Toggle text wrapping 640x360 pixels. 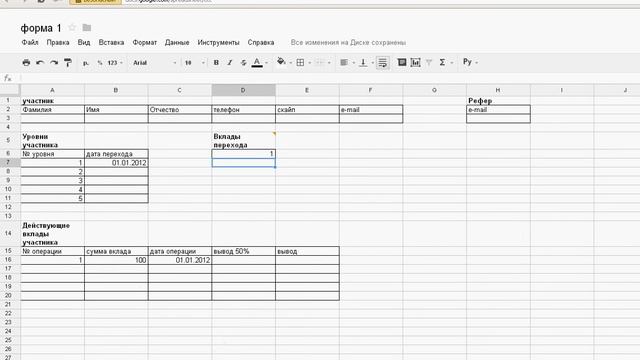click(382, 62)
